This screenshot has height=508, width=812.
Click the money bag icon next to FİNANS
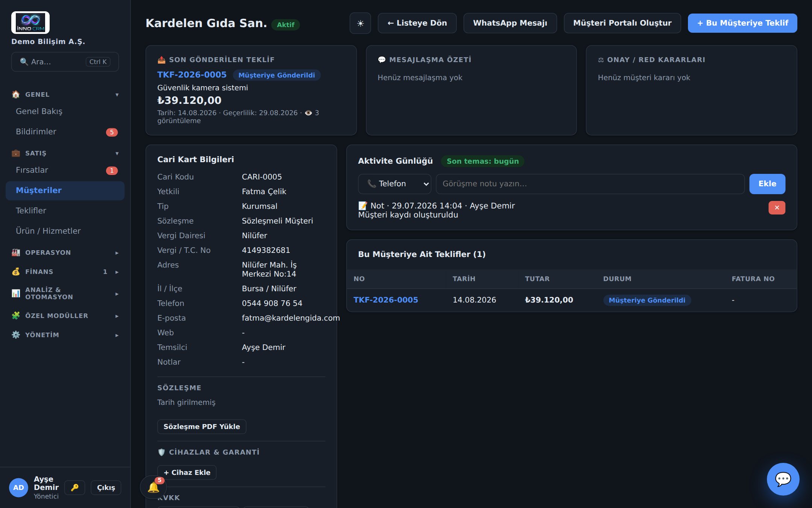coord(16,272)
